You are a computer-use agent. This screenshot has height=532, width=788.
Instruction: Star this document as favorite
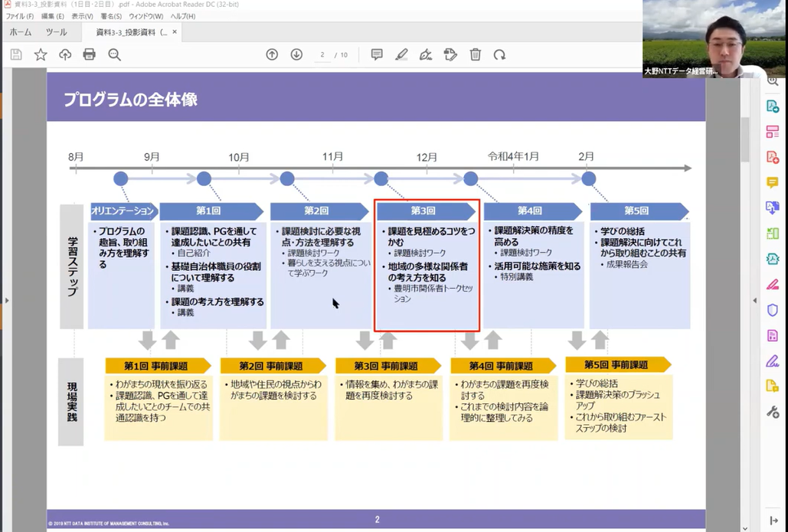pyautogui.click(x=41, y=54)
